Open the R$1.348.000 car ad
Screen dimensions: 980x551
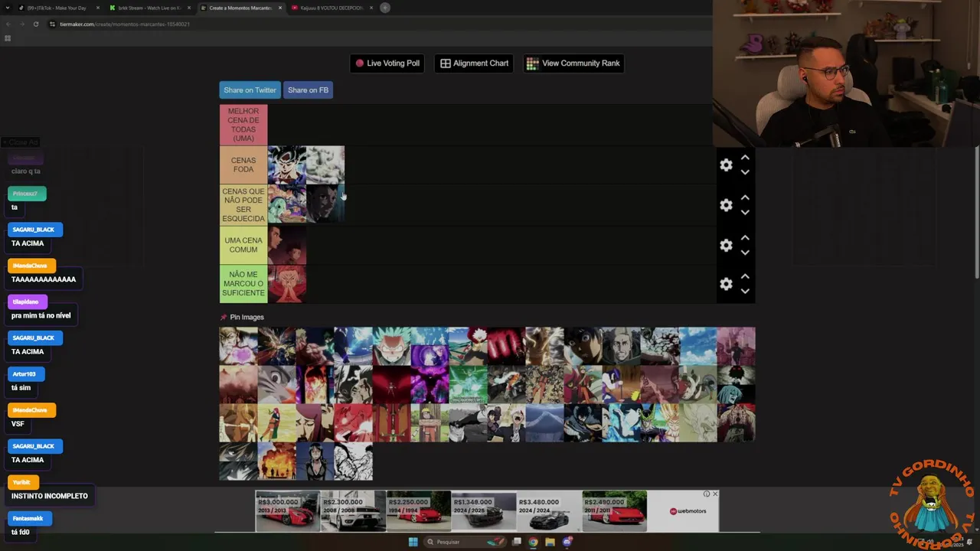(483, 511)
